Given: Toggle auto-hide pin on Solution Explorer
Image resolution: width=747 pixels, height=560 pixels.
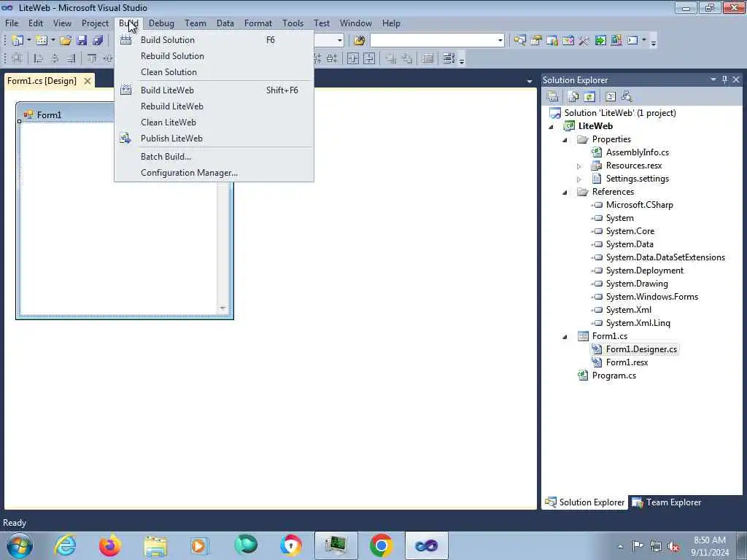Looking at the screenshot, I should (724, 79).
